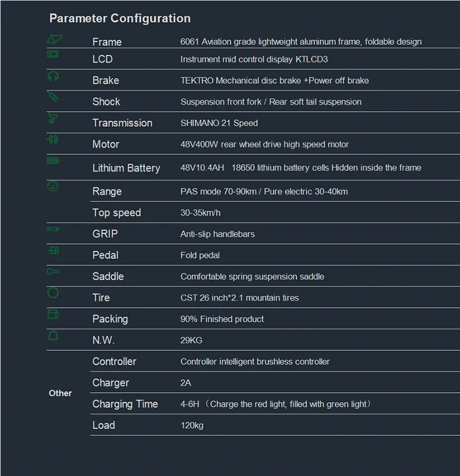Click the shock absorber icon
Image resolution: width=460 pixels, height=476 pixels.
coord(53,97)
